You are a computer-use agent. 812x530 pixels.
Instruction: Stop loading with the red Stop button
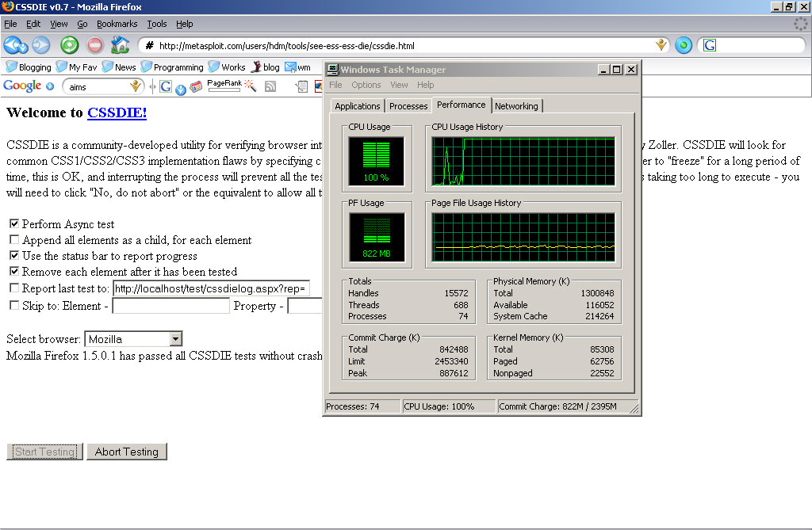tap(95, 45)
